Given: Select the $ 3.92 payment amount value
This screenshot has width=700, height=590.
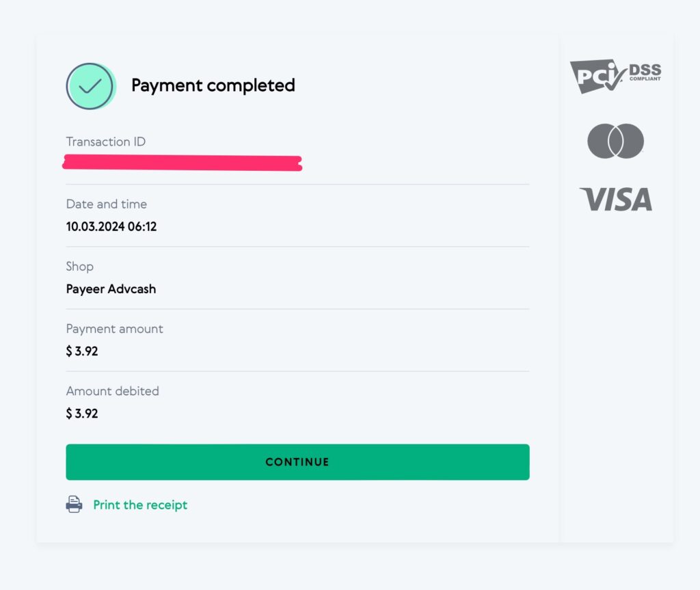Looking at the screenshot, I should pos(82,351).
